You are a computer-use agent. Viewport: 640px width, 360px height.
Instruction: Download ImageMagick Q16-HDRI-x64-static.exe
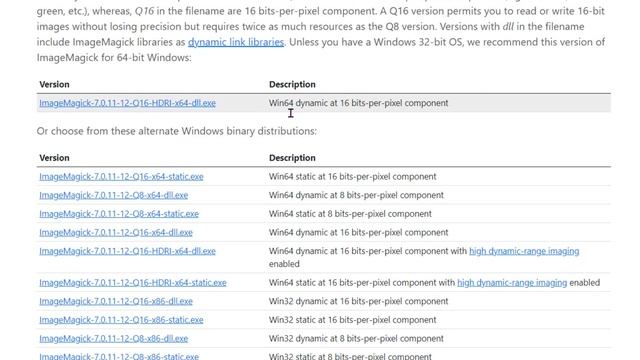tap(133, 282)
